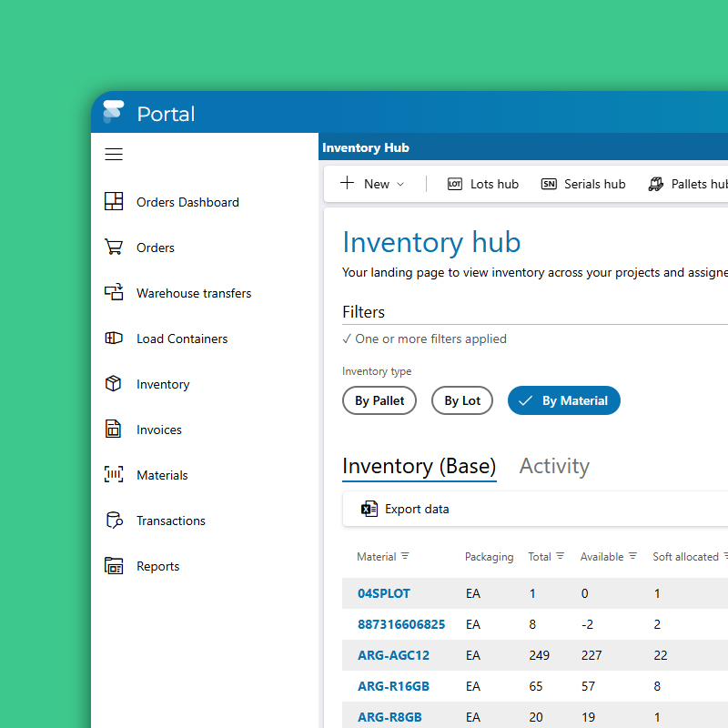
Task: Open Orders Dashboard from sidebar icon
Action: click(x=114, y=202)
